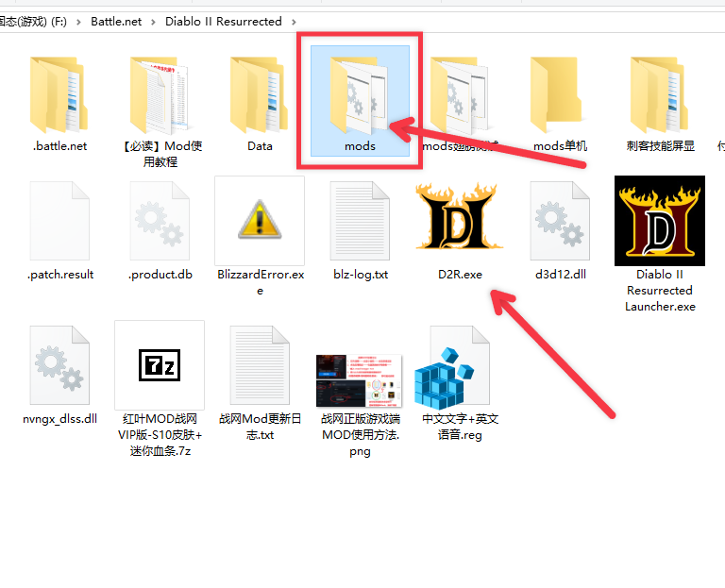The height and width of the screenshot is (588, 725).
Task: Select the D2R.exe flaming logo icon
Action: pyautogui.click(x=460, y=216)
